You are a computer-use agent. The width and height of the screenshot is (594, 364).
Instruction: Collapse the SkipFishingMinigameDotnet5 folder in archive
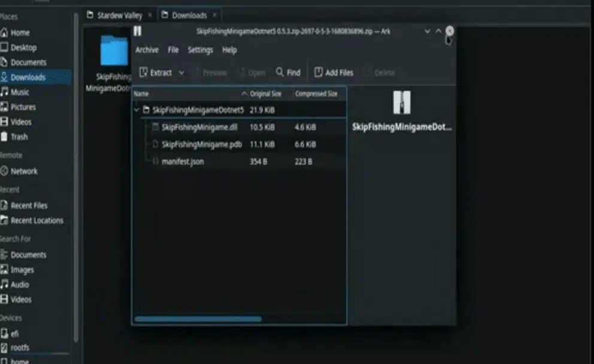coord(137,110)
